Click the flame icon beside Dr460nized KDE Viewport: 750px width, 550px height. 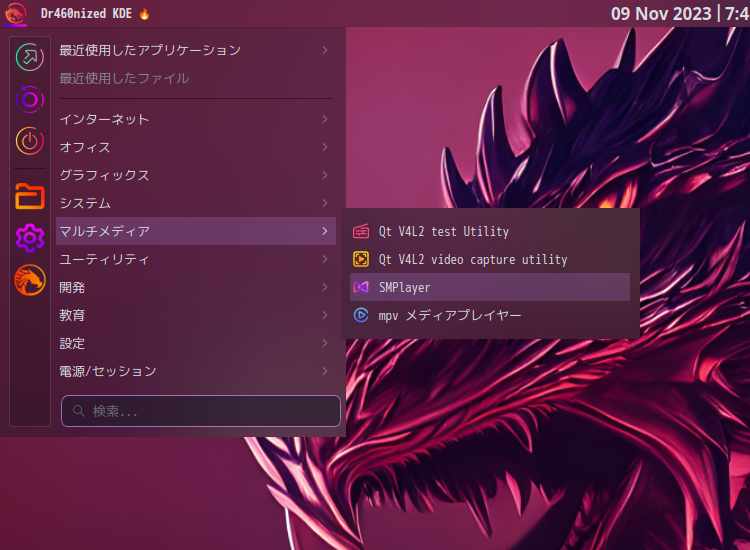(x=144, y=14)
